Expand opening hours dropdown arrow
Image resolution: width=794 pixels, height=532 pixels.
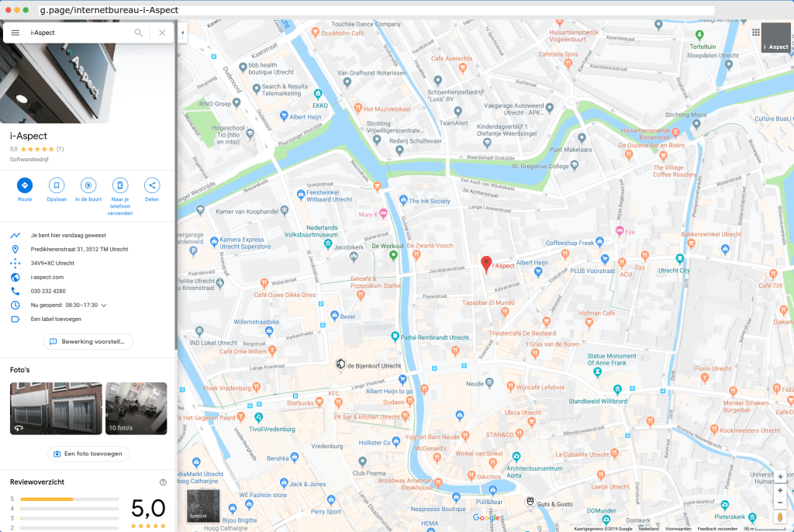pos(104,306)
